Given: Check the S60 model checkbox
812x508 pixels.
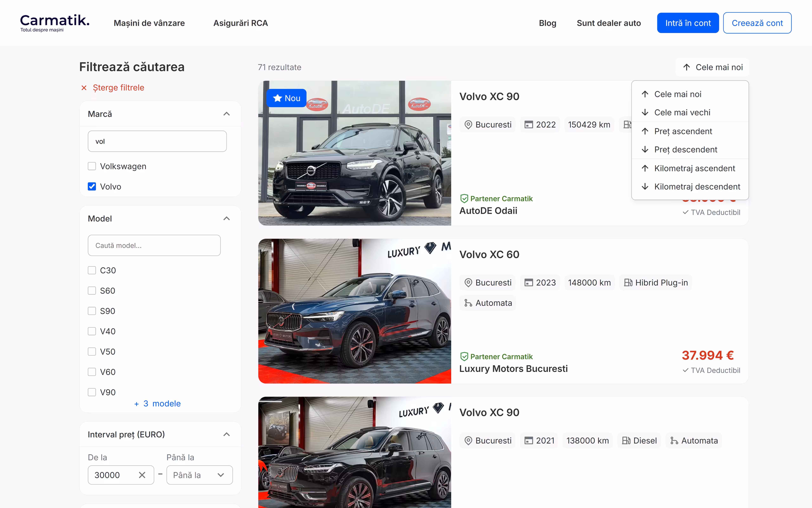Looking at the screenshot, I should pos(92,291).
